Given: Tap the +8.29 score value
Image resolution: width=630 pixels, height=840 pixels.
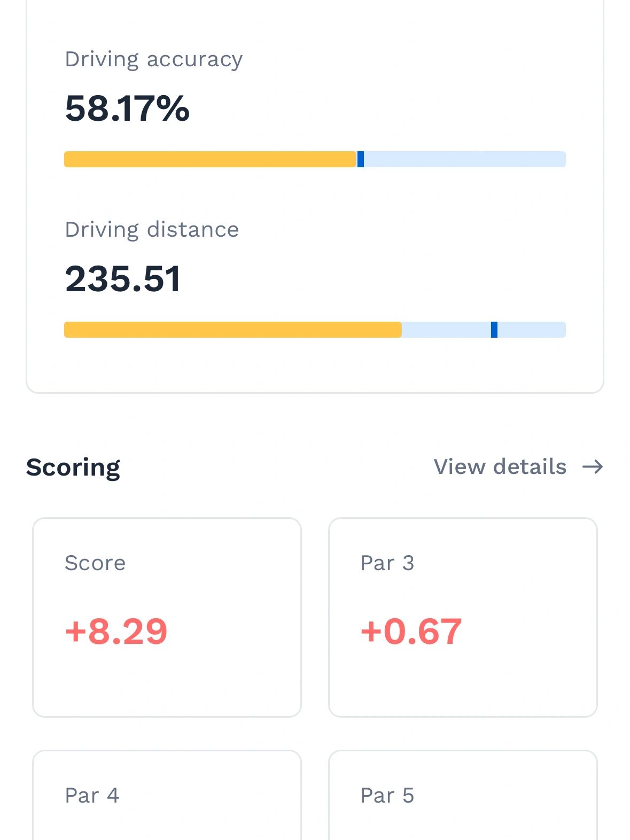Looking at the screenshot, I should [x=116, y=631].
